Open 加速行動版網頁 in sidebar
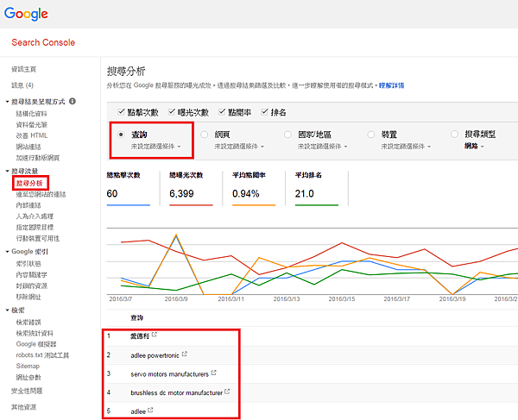 [38, 158]
